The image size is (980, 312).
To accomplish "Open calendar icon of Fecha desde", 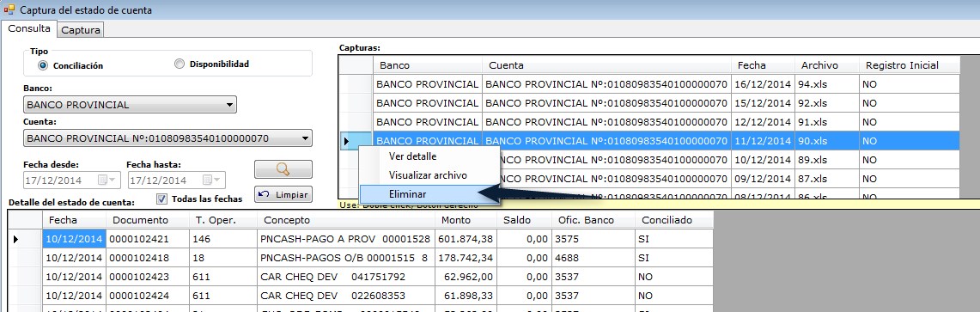I will click(107, 180).
